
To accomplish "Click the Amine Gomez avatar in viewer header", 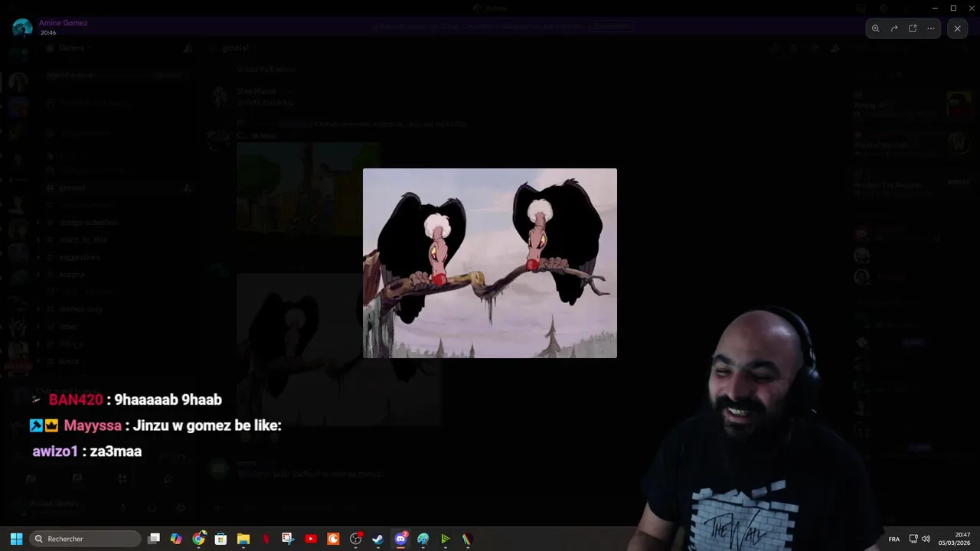I will click(x=22, y=28).
